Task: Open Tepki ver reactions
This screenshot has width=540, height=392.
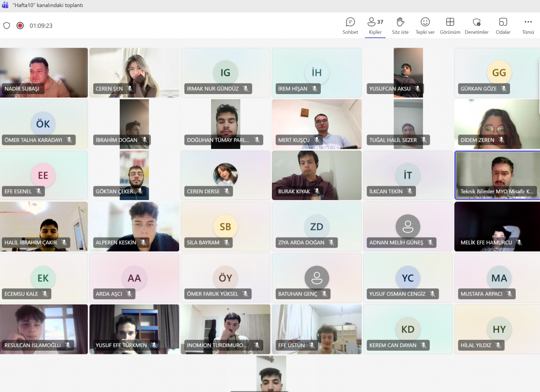Action: pyautogui.click(x=425, y=26)
